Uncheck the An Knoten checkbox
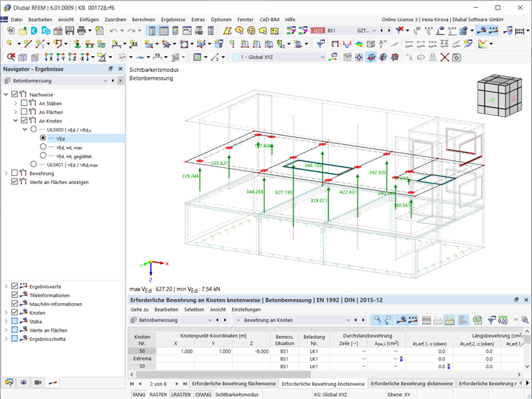532x399 pixels. (x=24, y=120)
